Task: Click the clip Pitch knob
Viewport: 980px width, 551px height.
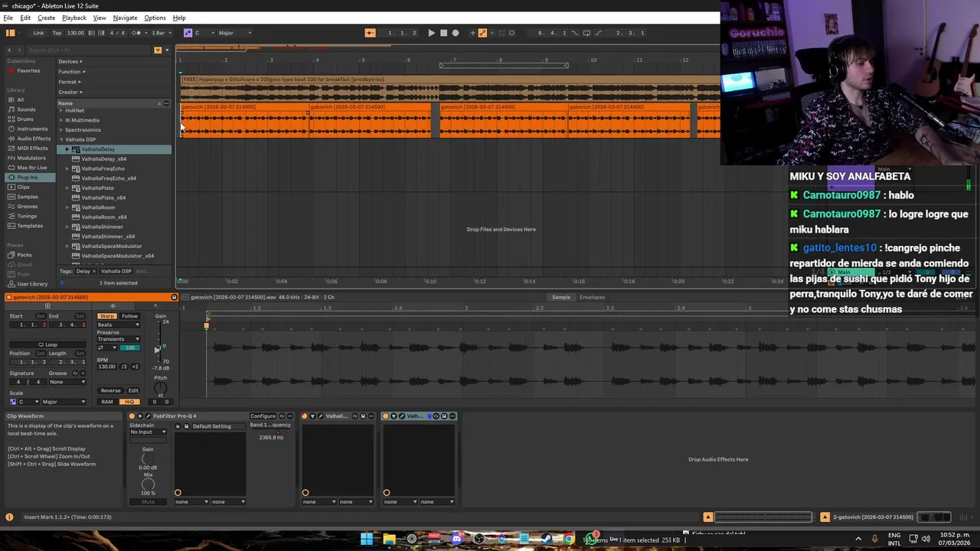Action: point(160,388)
